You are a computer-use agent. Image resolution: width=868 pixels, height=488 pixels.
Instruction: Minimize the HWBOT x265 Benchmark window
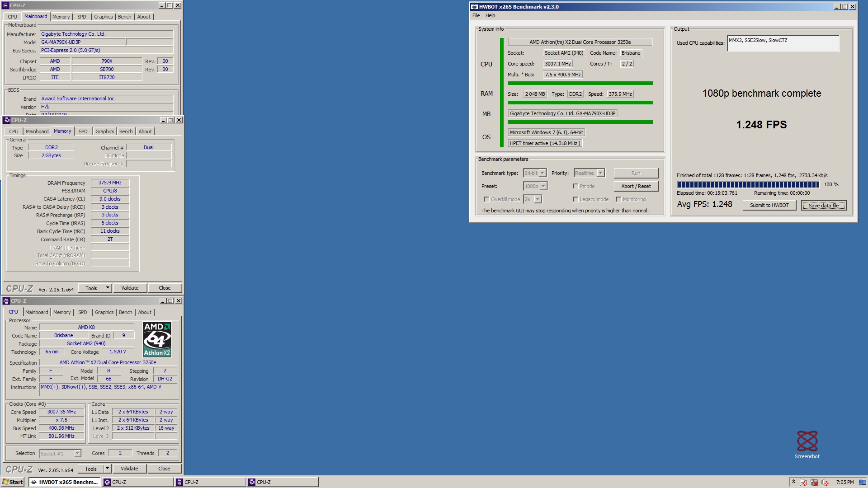click(836, 7)
